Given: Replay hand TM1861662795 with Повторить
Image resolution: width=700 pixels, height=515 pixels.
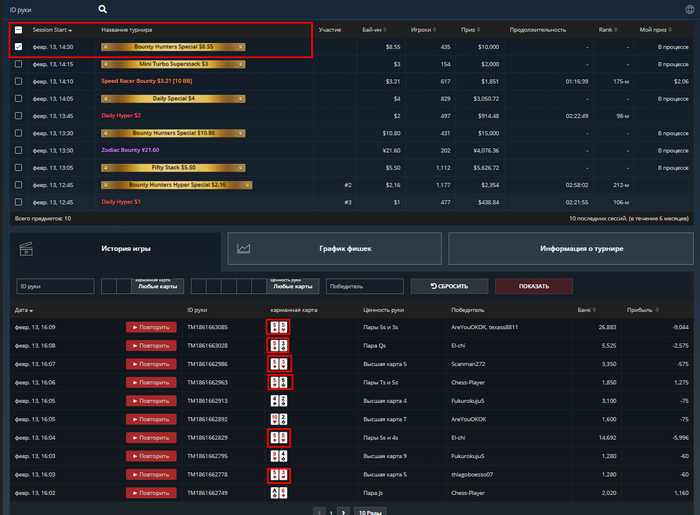Looking at the screenshot, I should pyautogui.click(x=151, y=456).
